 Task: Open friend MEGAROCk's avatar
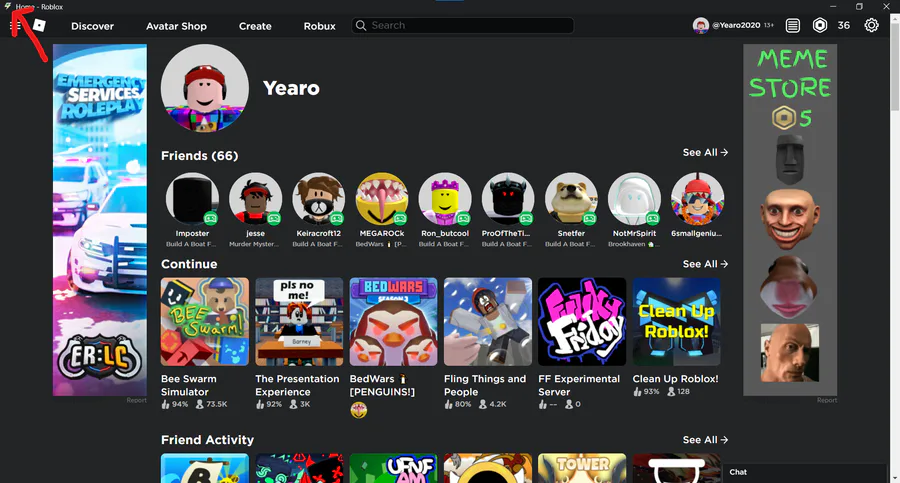[x=382, y=199]
